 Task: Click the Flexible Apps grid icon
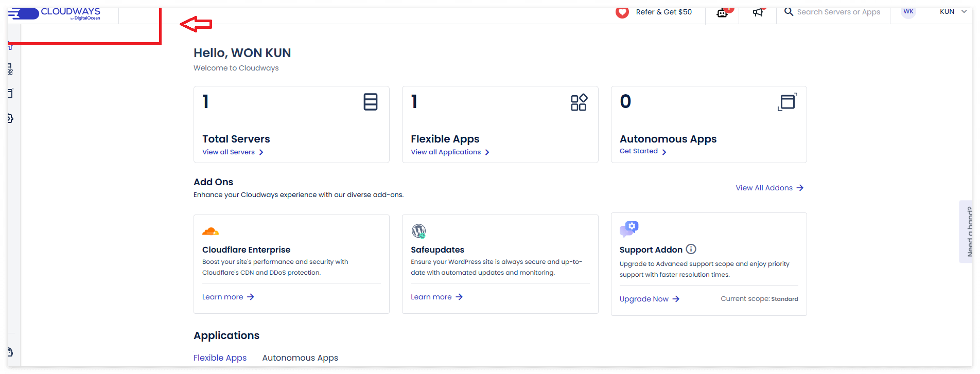click(x=579, y=102)
